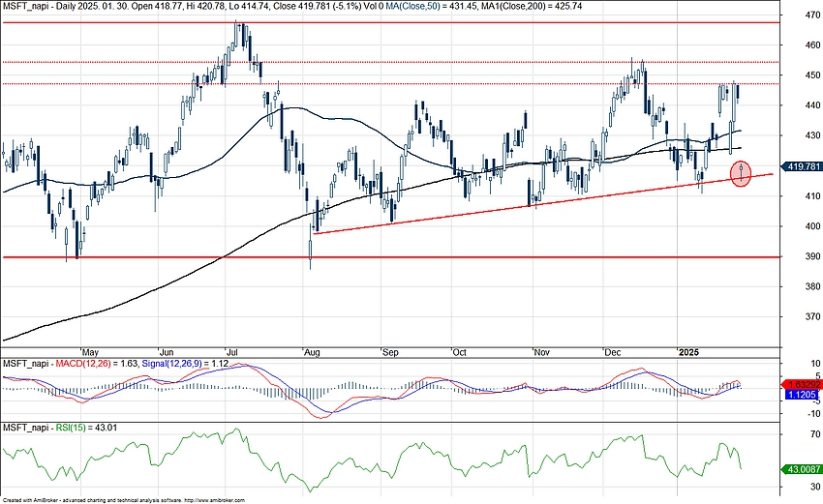Select the Sep label on time axis
823x504 pixels.
point(390,352)
